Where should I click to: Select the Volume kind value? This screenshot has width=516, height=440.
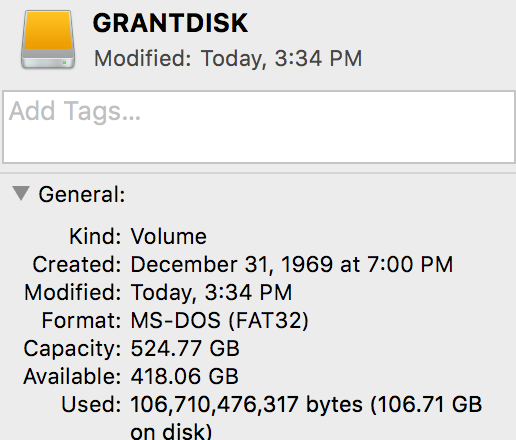tap(169, 236)
